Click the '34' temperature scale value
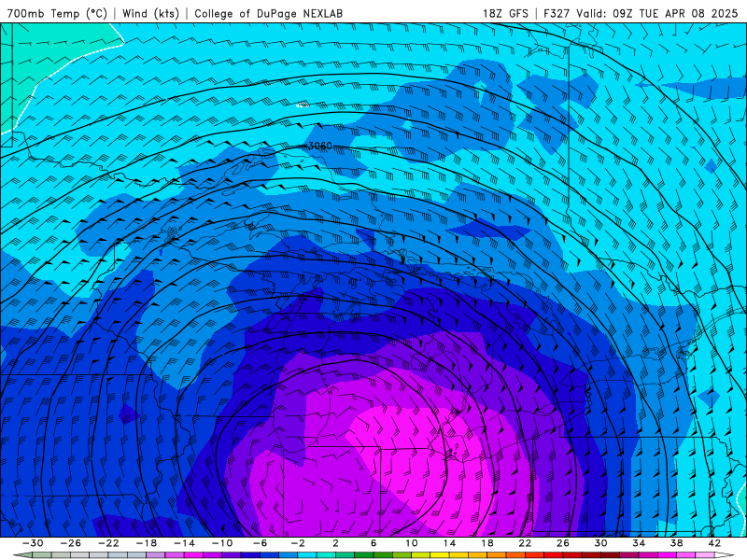 click(639, 543)
